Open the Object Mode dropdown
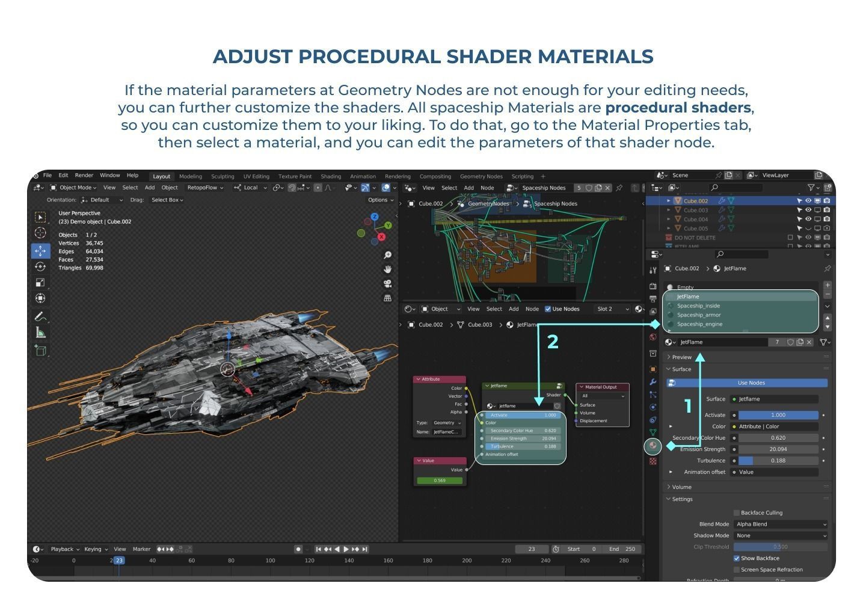The image size is (866, 616). [x=73, y=188]
